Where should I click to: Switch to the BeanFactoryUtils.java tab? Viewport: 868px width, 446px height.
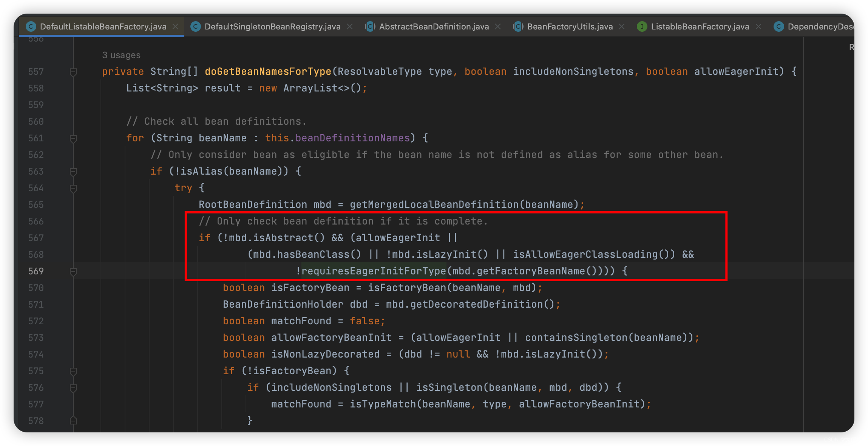tap(570, 26)
